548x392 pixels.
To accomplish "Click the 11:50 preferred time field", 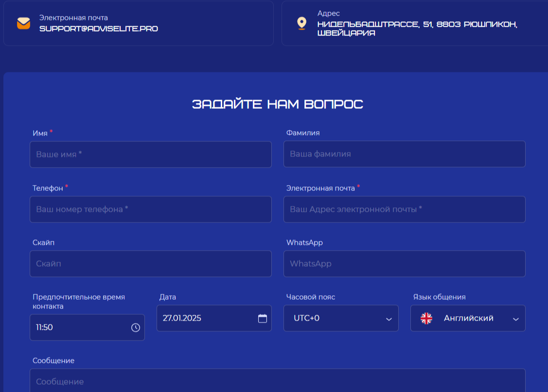I will point(88,327).
